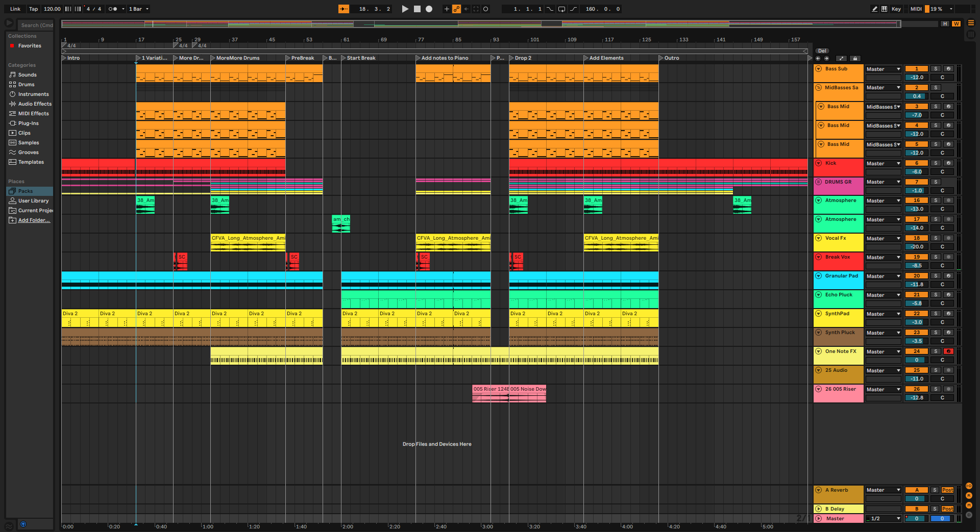The height and width of the screenshot is (532, 980).
Task: Arm the Kick track for recording
Action: pos(948,163)
